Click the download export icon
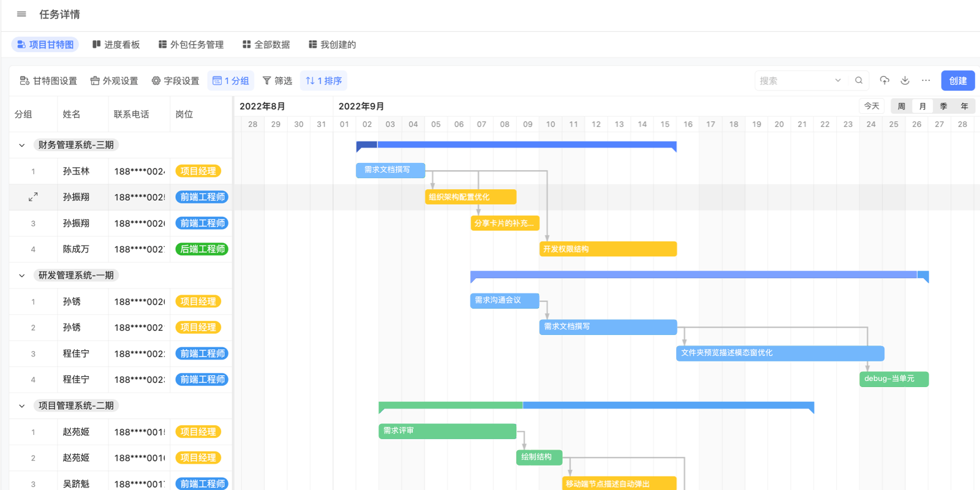The width and height of the screenshot is (980, 490). [x=905, y=80]
